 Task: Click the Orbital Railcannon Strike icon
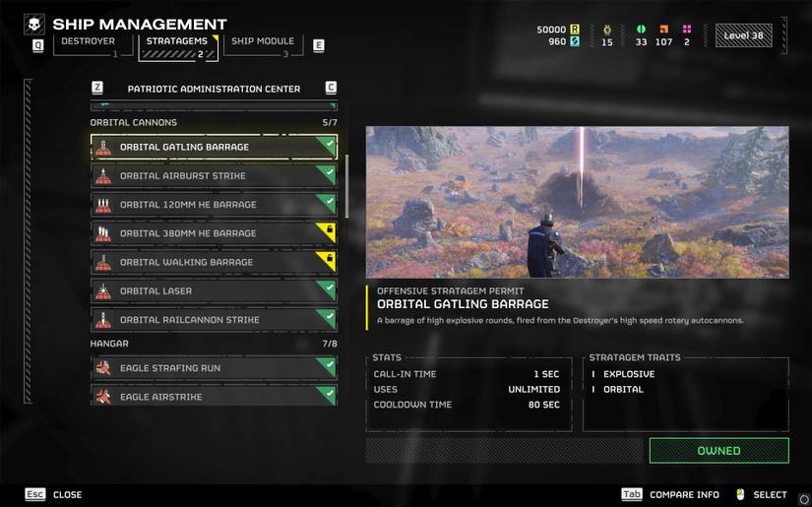tap(103, 320)
